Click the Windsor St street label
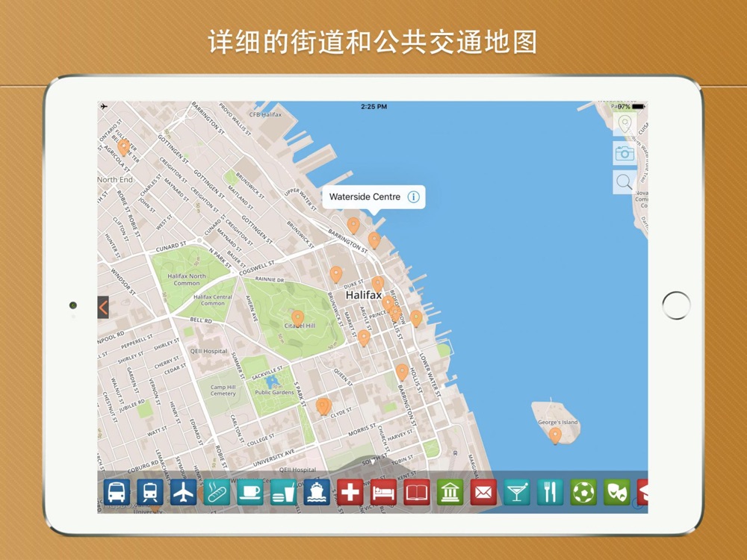 [x=123, y=281]
